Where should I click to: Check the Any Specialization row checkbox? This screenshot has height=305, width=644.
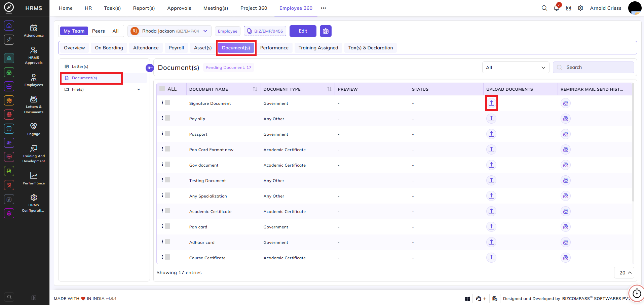(x=167, y=195)
